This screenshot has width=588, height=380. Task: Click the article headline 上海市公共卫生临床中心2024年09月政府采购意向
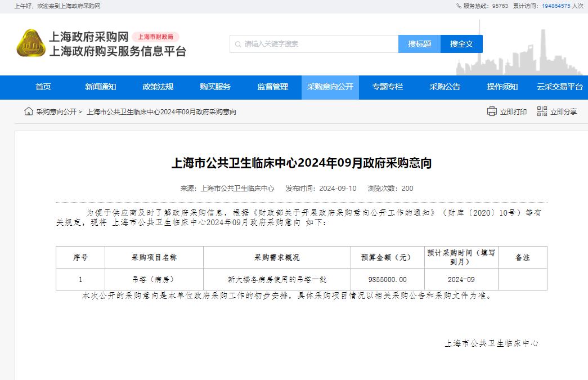pyautogui.click(x=302, y=163)
